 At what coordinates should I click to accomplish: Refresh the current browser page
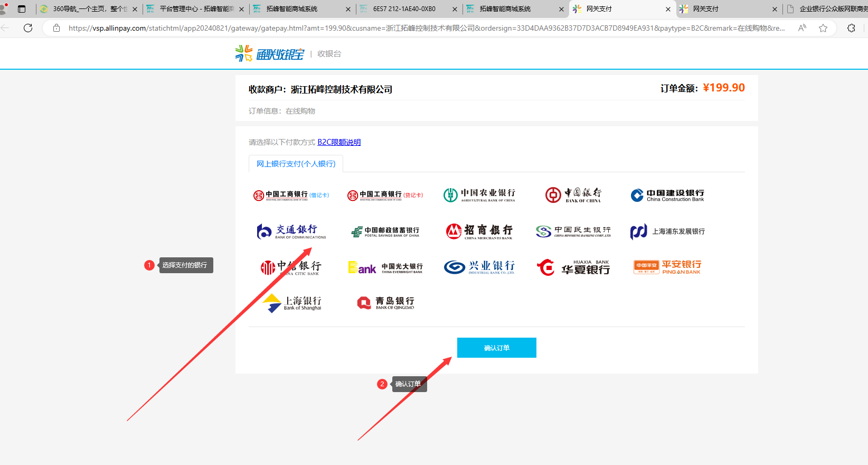pyautogui.click(x=29, y=28)
